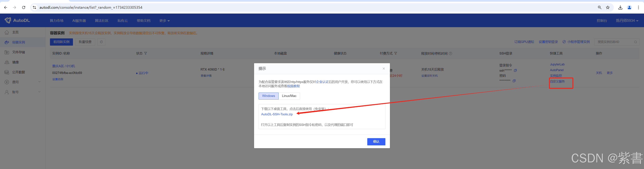Click 设置名称 under the instance ID
The height and width of the screenshot is (169, 644).
tap(58, 79)
